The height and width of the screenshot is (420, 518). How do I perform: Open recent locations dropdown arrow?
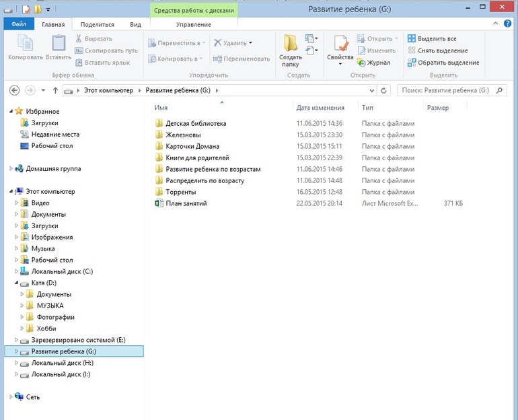click(43, 90)
